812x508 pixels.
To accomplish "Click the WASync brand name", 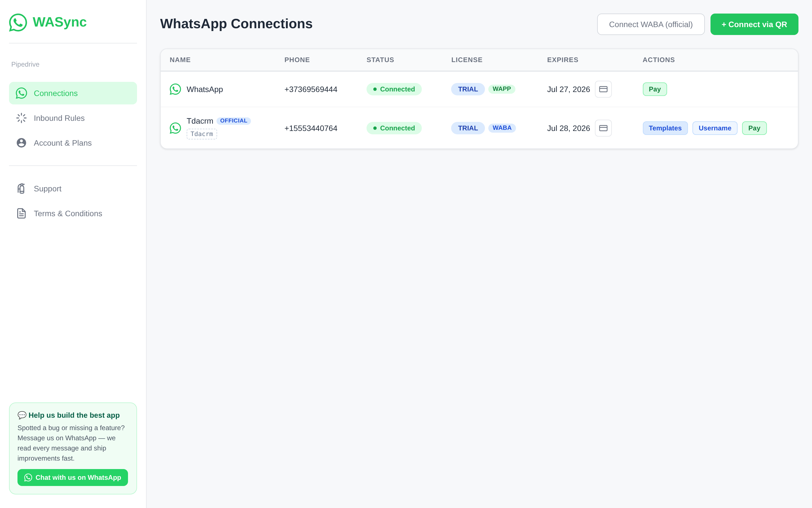I will click(x=59, y=22).
